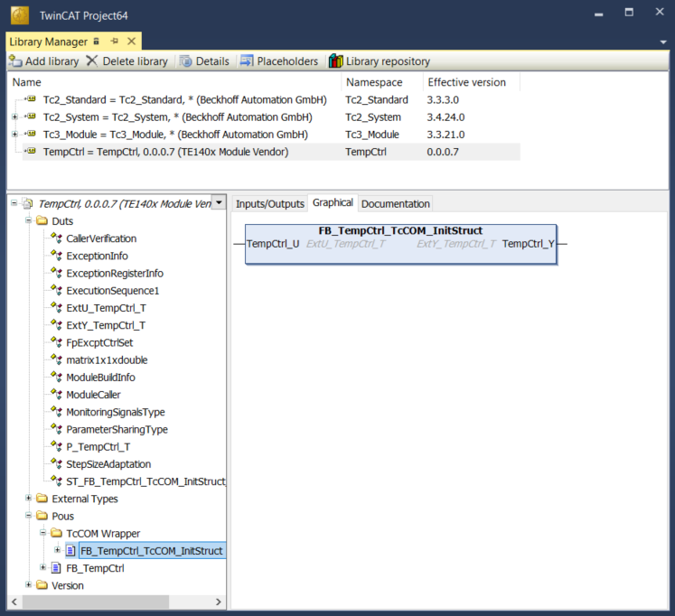The image size is (675, 616).
Task: Click the Duts folder icon
Action: click(x=42, y=221)
